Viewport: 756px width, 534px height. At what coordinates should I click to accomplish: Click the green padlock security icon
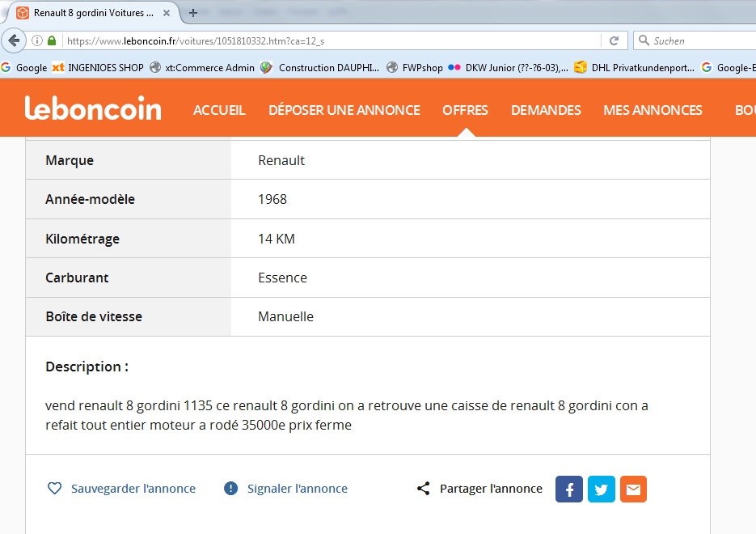coord(52,40)
